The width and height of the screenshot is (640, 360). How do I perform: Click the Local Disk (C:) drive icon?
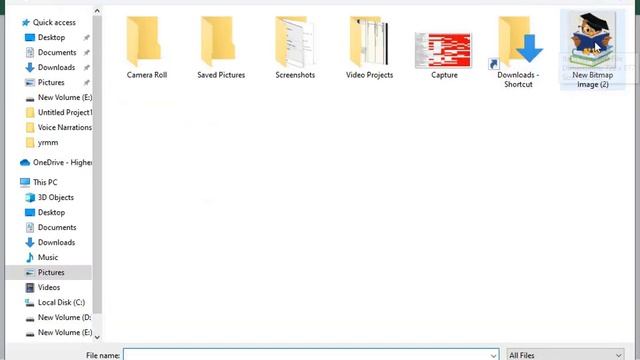pos(30,303)
